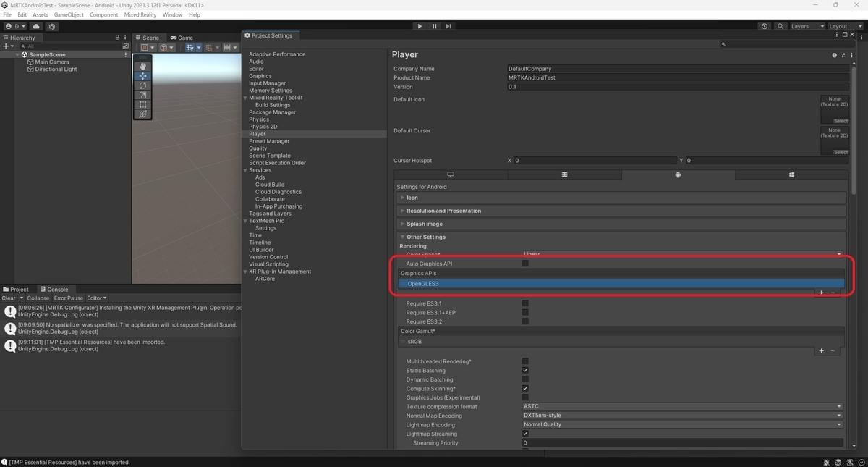Click the Product Name input field
Viewport: 868px width, 467px height.
click(678, 77)
